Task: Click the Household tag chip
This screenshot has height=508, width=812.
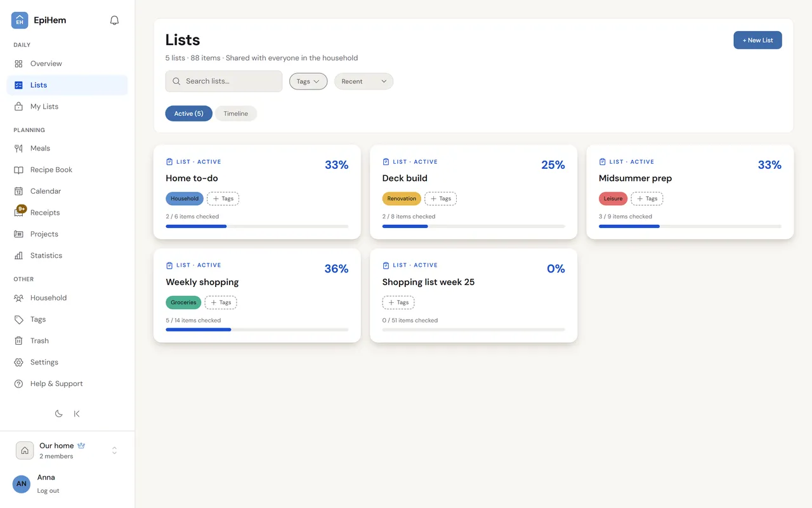Action: [x=185, y=199]
